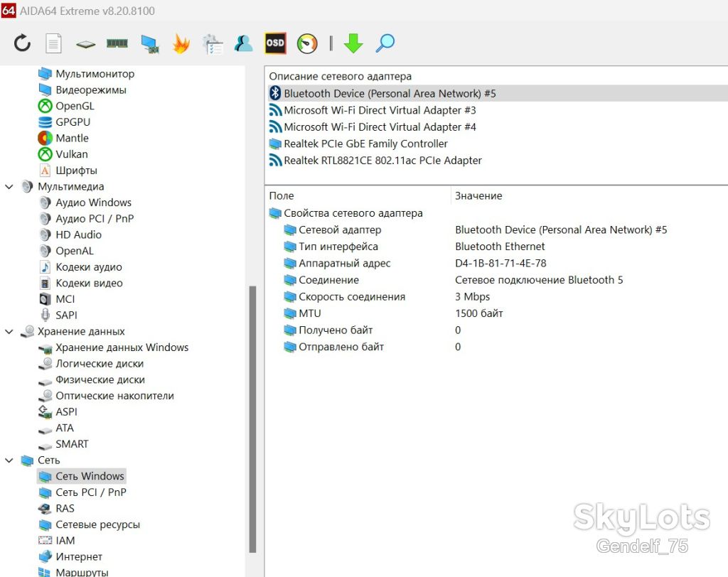Open the HD Audio tree item
Image resolution: width=728 pixels, height=577 pixels.
tap(70, 235)
